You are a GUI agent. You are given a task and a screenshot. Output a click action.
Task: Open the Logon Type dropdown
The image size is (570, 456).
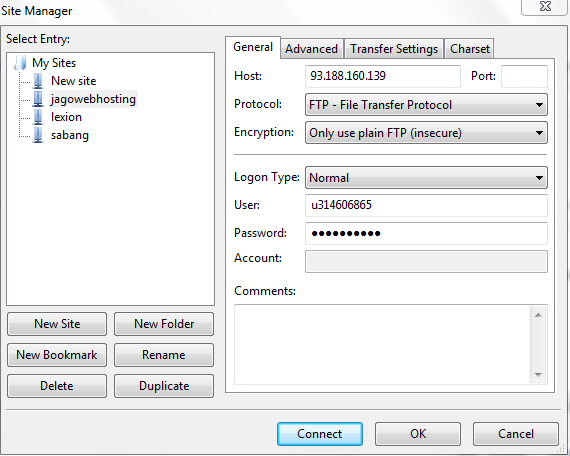(426, 177)
